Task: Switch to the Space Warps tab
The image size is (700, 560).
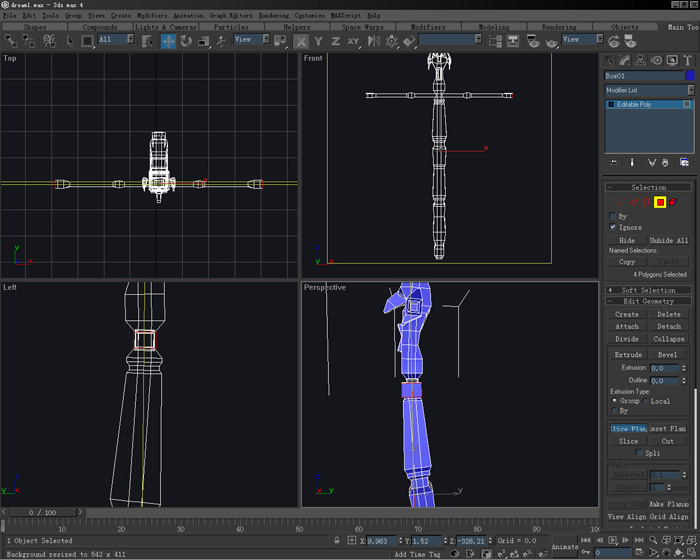Action: (362, 27)
